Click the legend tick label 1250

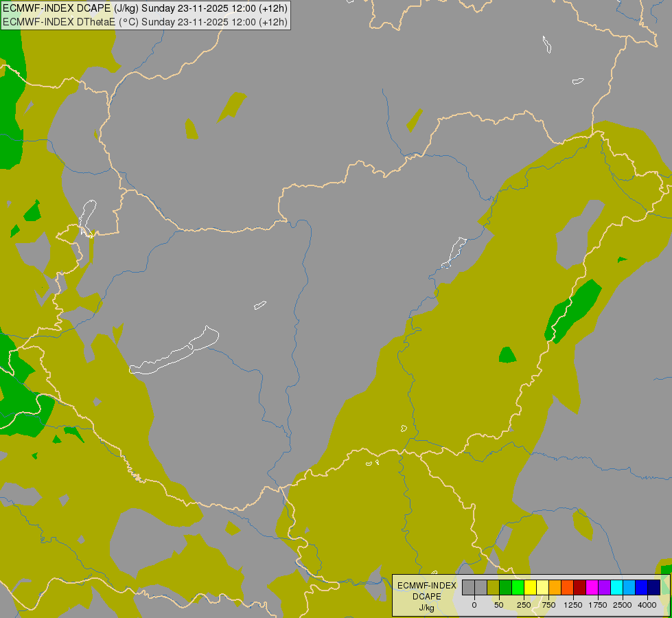(573, 605)
